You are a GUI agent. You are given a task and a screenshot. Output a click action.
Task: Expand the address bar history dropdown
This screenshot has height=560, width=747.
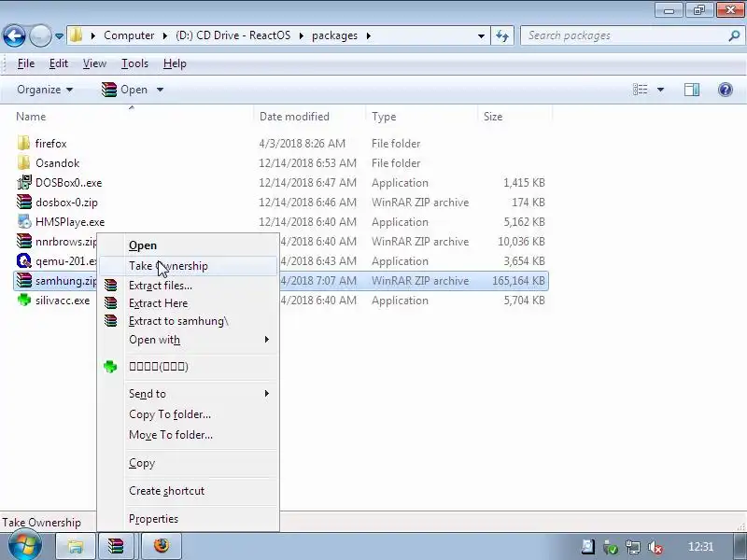[481, 35]
